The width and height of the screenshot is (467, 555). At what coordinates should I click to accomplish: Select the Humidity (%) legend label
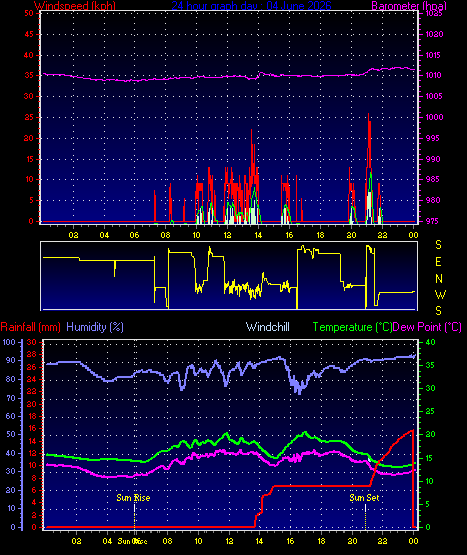coord(95,327)
